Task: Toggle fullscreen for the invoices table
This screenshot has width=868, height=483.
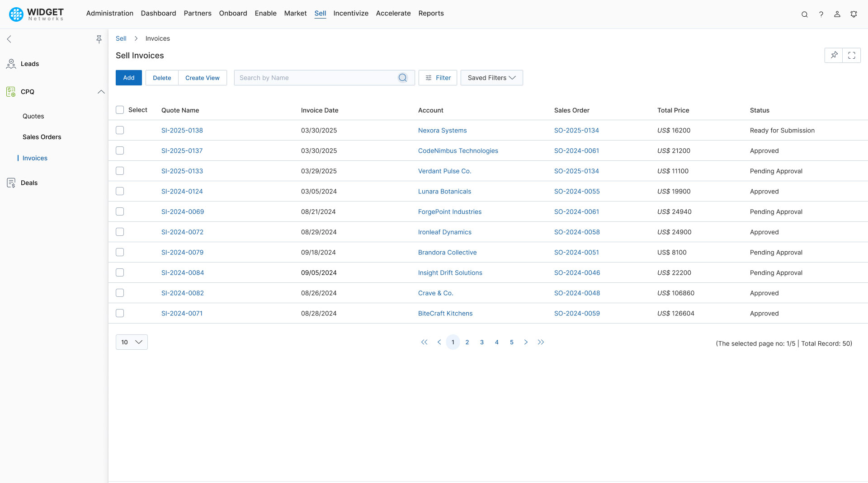Action: [x=852, y=55]
